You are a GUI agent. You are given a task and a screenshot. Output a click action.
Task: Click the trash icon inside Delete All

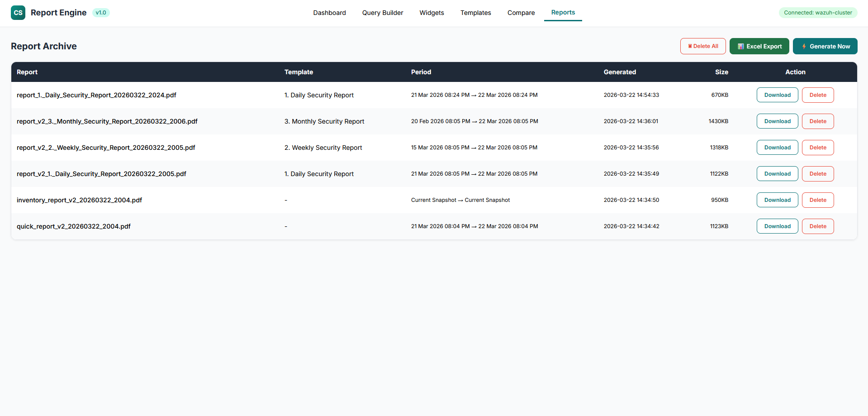(690, 46)
